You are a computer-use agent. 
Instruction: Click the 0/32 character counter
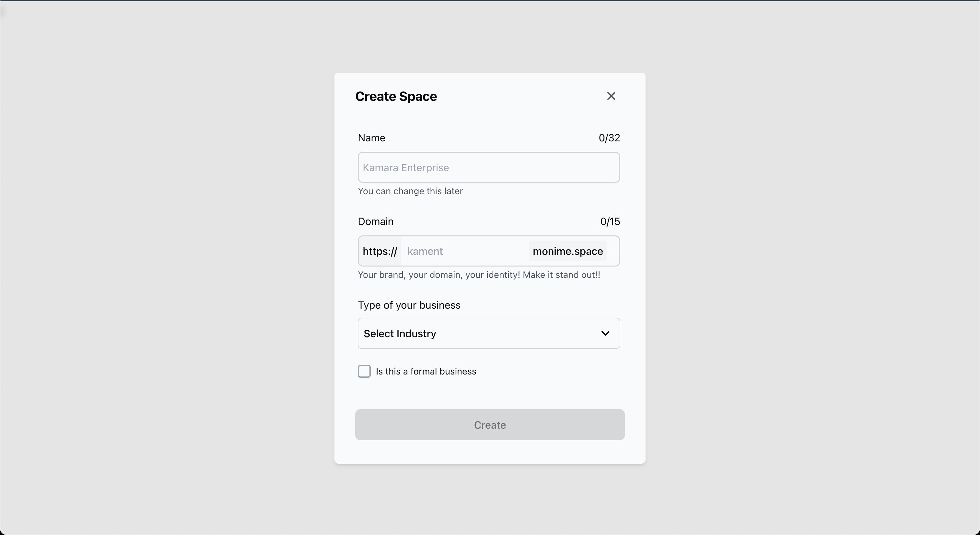click(610, 138)
